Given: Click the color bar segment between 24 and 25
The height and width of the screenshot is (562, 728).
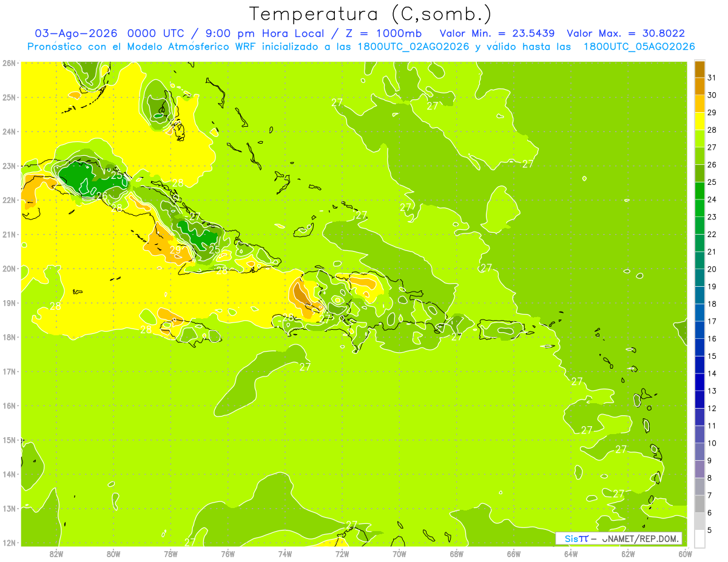Looking at the screenshot, I should point(699,191).
